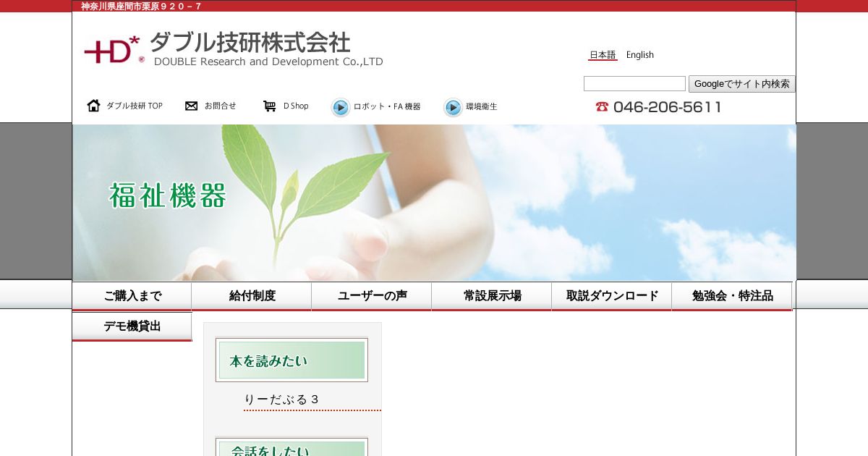Switch language to 日本語

pyautogui.click(x=603, y=55)
